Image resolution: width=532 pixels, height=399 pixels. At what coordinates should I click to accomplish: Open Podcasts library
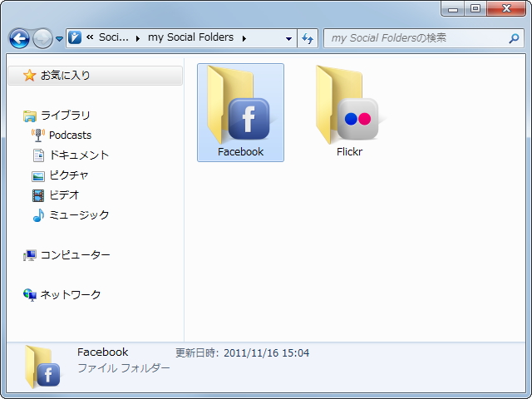pyautogui.click(x=70, y=135)
